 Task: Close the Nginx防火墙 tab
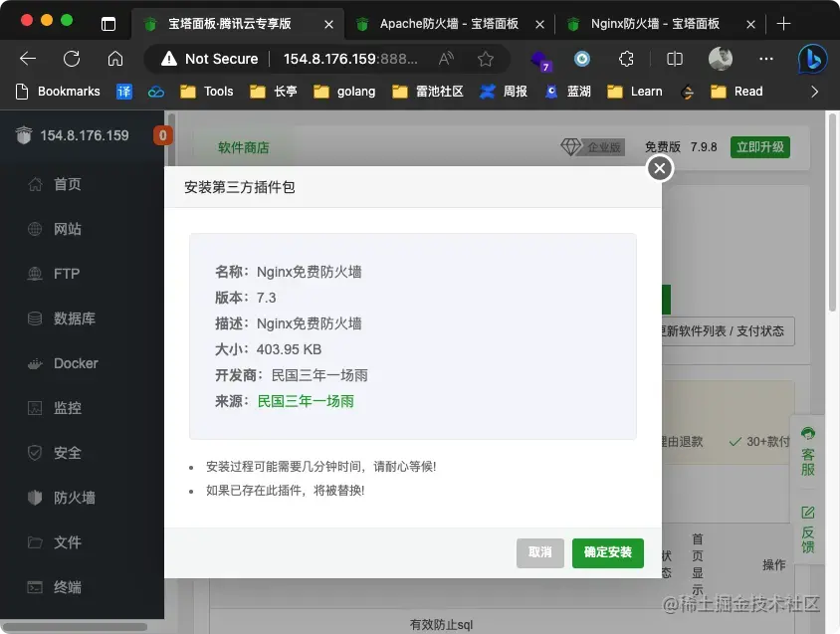(x=751, y=24)
